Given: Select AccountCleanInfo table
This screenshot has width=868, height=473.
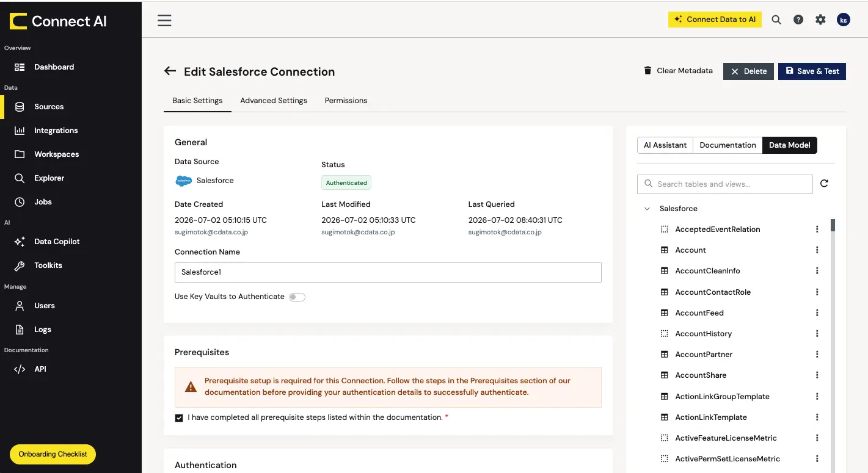Looking at the screenshot, I should (707, 271).
